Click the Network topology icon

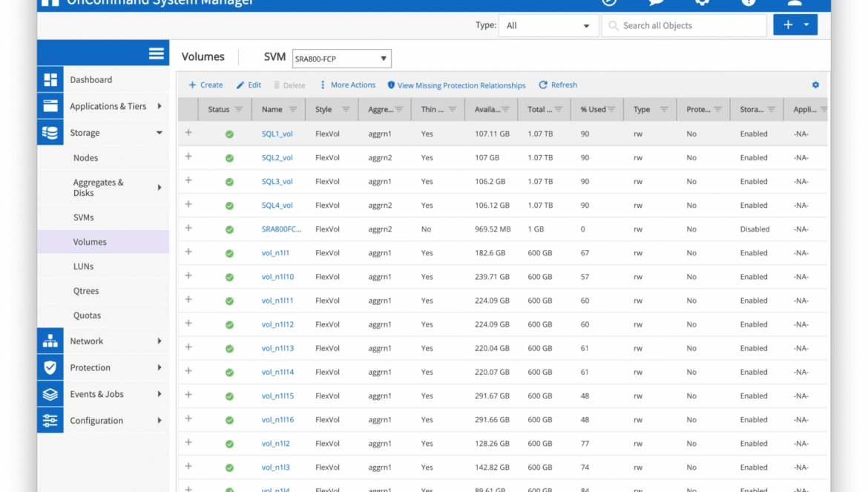50,341
